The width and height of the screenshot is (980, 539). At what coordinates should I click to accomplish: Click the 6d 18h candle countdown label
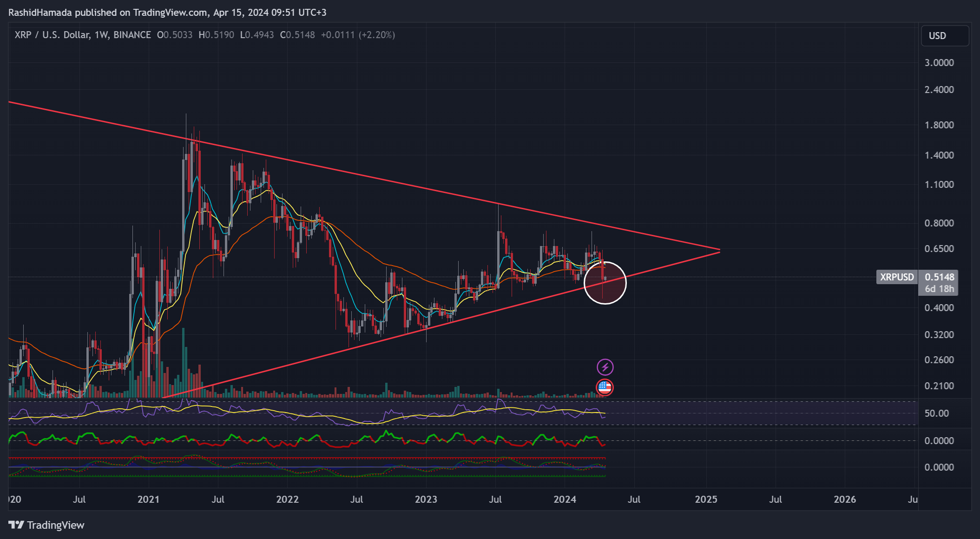coord(940,289)
